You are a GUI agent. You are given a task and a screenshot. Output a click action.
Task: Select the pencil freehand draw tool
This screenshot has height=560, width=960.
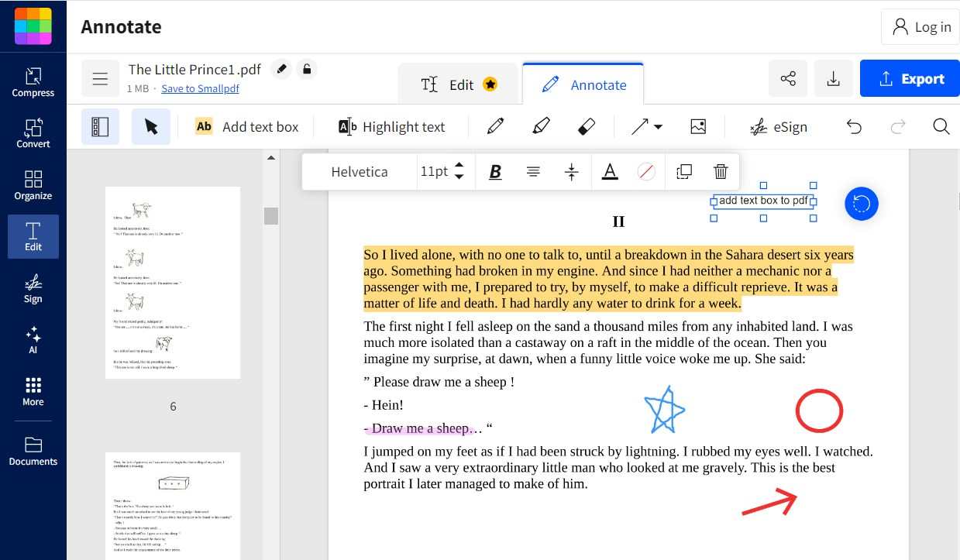(496, 126)
